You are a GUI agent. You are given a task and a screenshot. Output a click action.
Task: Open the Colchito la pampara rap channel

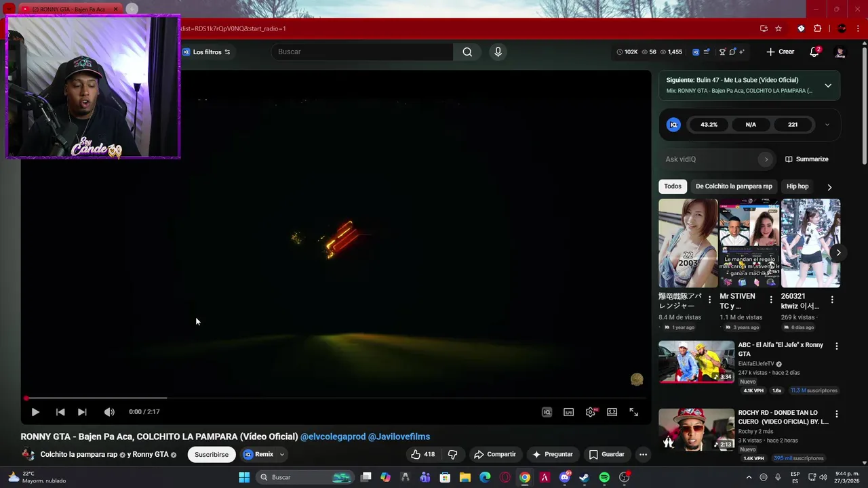tap(79, 454)
